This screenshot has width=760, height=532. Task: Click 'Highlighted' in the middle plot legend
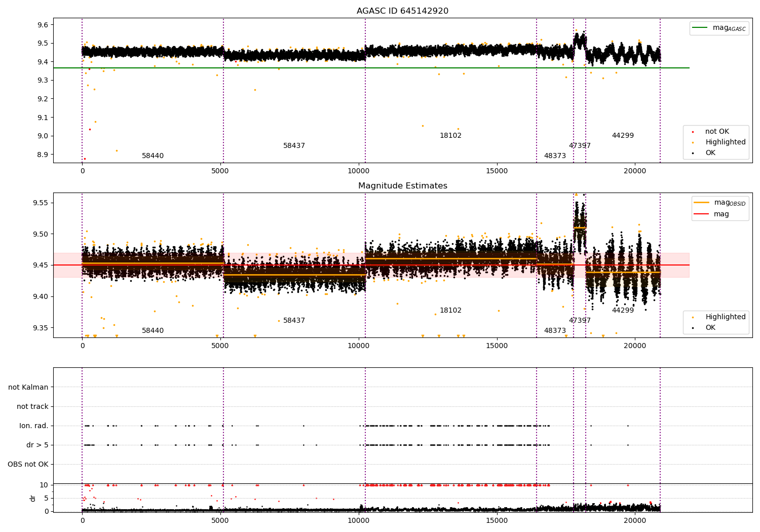pyautogui.click(x=726, y=317)
